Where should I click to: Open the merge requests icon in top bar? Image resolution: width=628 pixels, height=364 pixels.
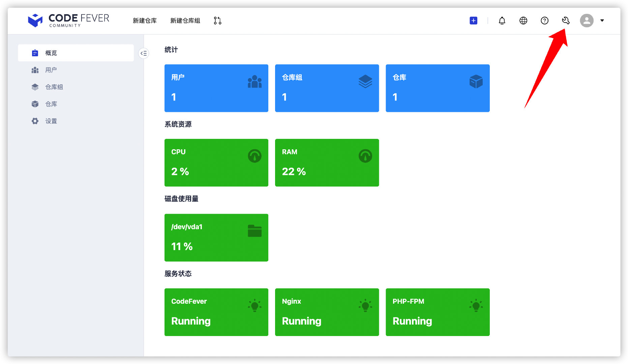click(x=217, y=21)
